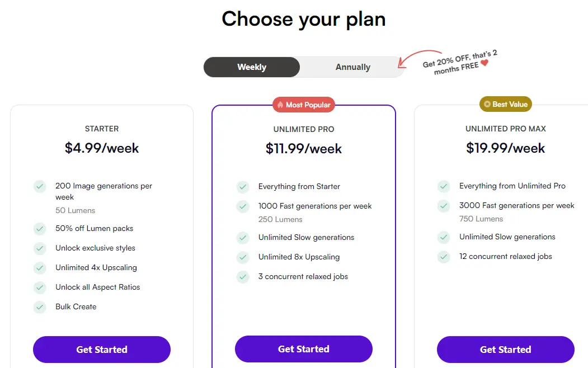The height and width of the screenshot is (368, 588).
Task: Click the $11.99/week price text
Action: pos(304,149)
